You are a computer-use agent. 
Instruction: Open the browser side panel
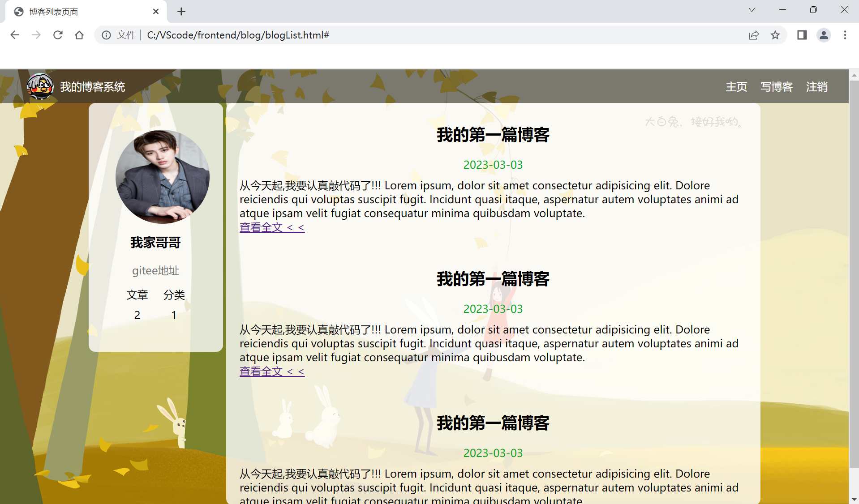point(802,35)
